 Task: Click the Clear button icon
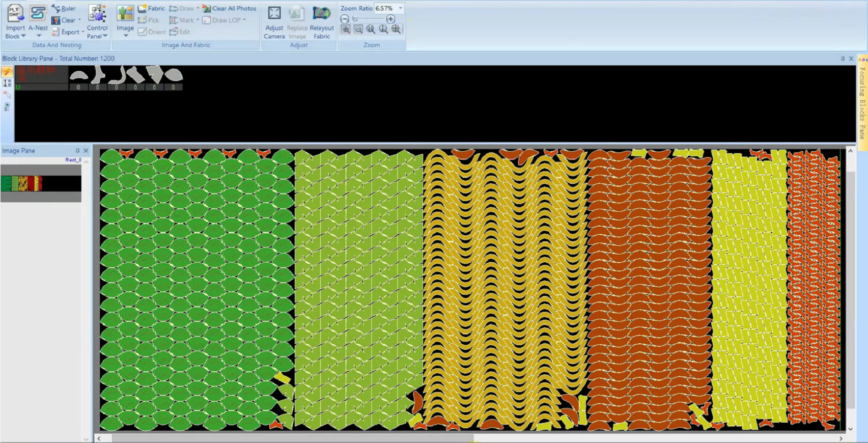point(56,20)
